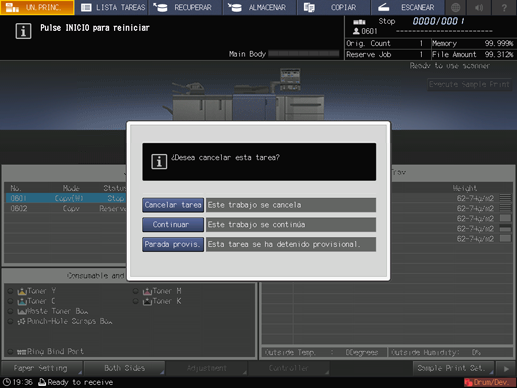Open help with the question mark icon
Screen dimensions: 517x388
504,7
